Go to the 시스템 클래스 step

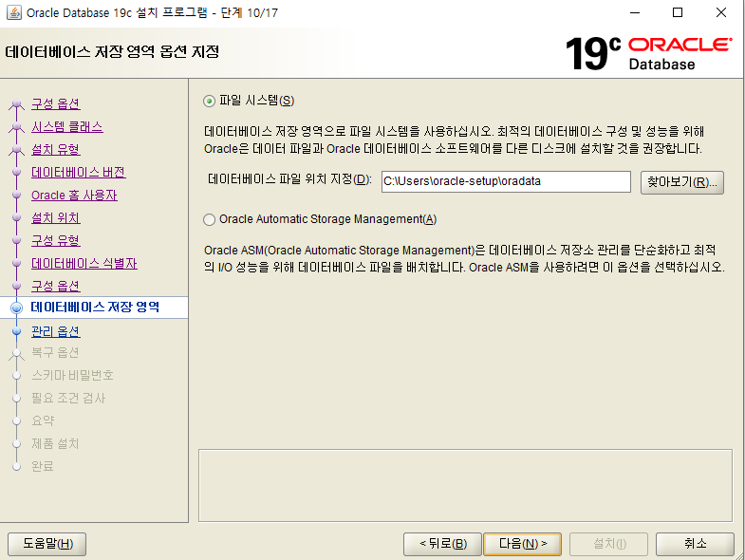click(x=67, y=127)
